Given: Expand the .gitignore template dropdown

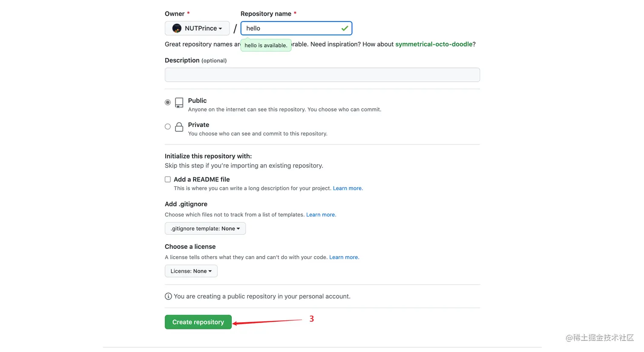Looking at the screenshot, I should click(x=205, y=229).
